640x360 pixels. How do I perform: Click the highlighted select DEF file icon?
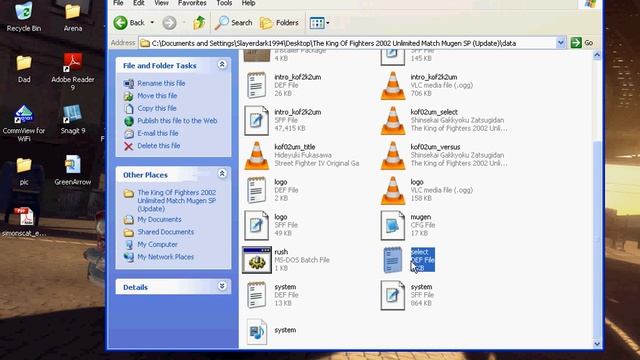coord(393,260)
